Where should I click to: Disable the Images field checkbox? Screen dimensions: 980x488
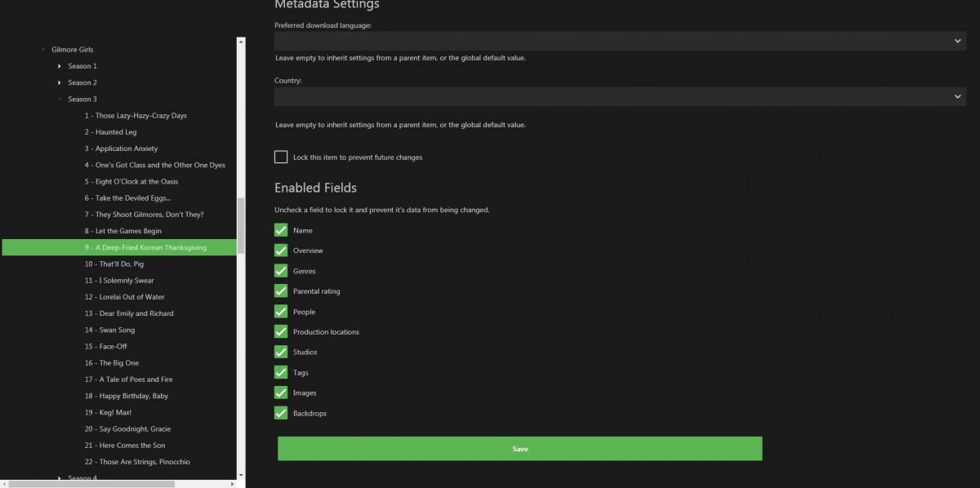tap(281, 393)
